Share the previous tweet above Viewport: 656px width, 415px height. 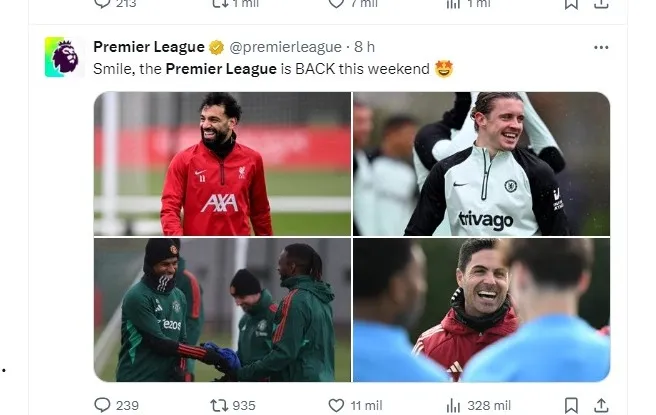point(601,3)
